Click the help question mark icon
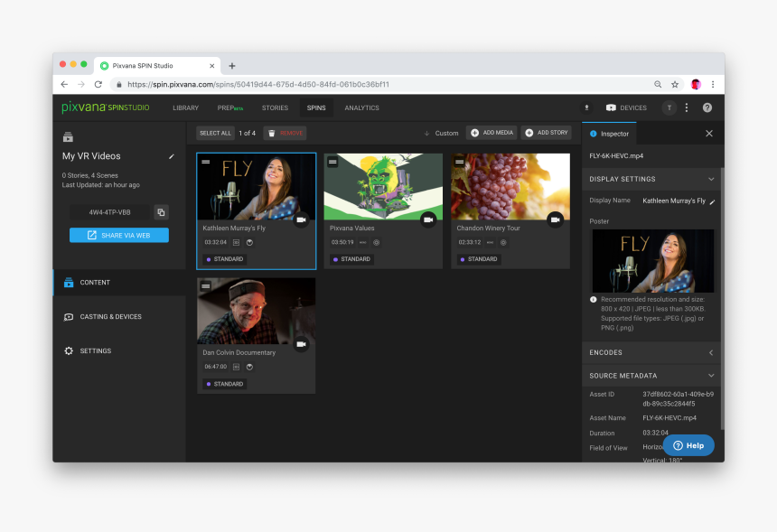Viewport: 777px width, 532px height. [707, 107]
